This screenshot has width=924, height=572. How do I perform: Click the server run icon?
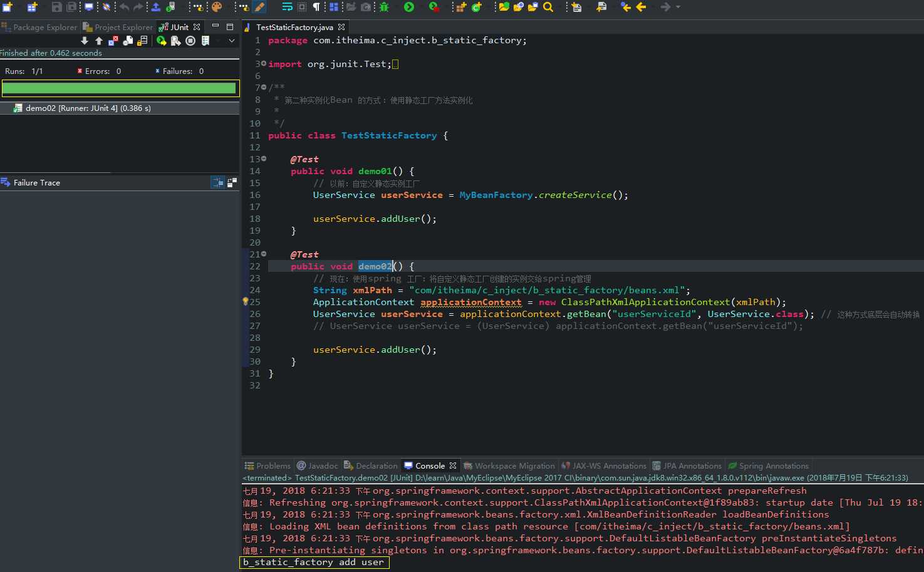(x=170, y=7)
